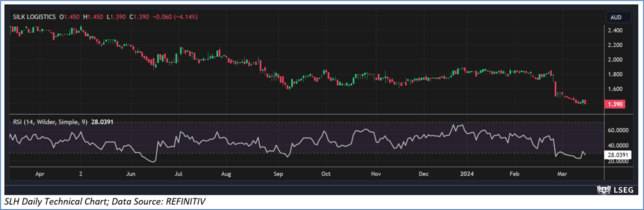The height and width of the screenshot is (210, 644).
Task: Click the Dec label on time axis
Action: pos(423,174)
